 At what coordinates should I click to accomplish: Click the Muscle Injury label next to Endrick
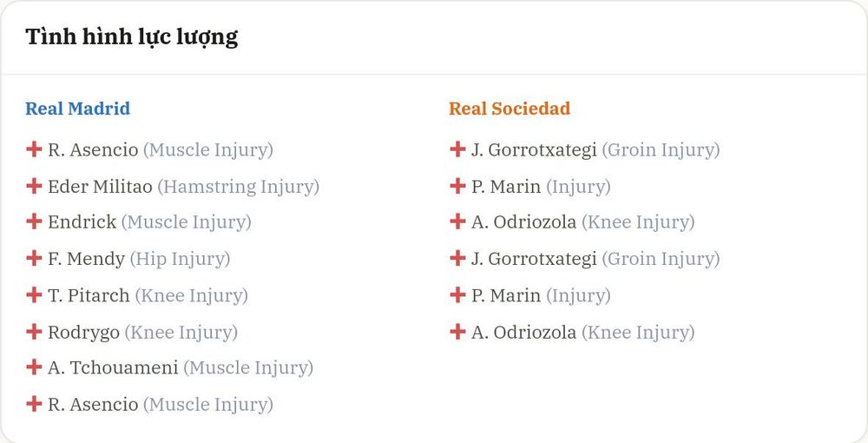(186, 222)
